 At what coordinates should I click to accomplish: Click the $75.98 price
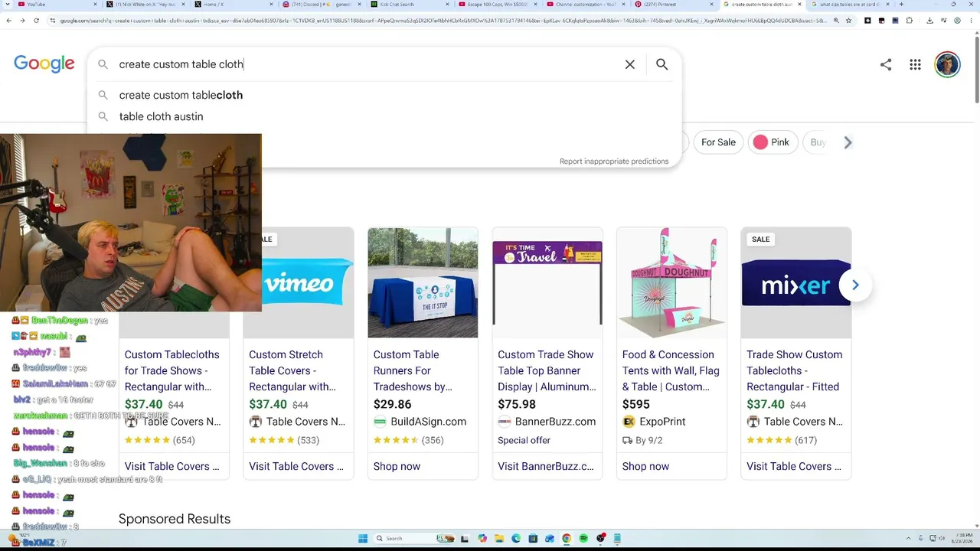point(517,404)
